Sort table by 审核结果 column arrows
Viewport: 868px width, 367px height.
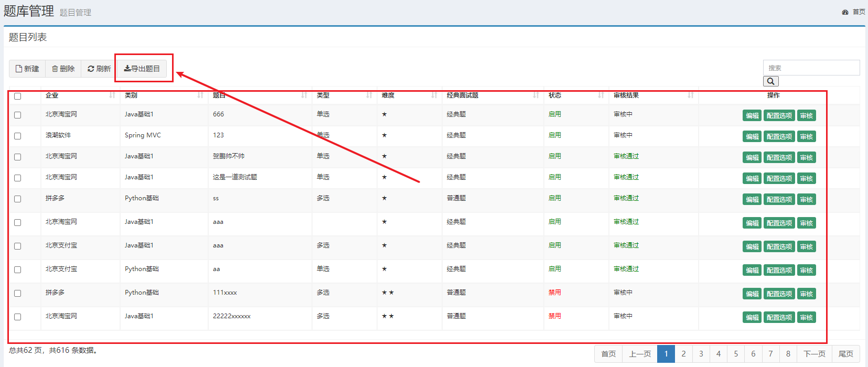[x=690, y=95]
